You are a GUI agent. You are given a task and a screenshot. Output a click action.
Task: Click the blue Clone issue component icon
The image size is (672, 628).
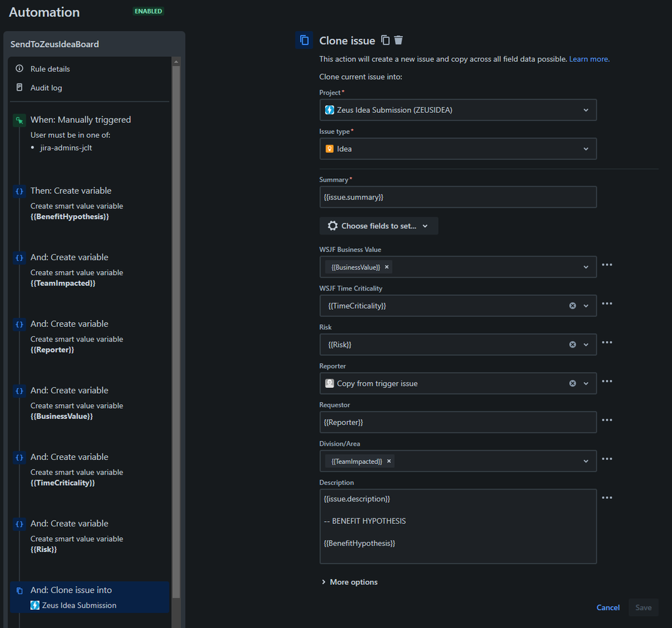304,40
